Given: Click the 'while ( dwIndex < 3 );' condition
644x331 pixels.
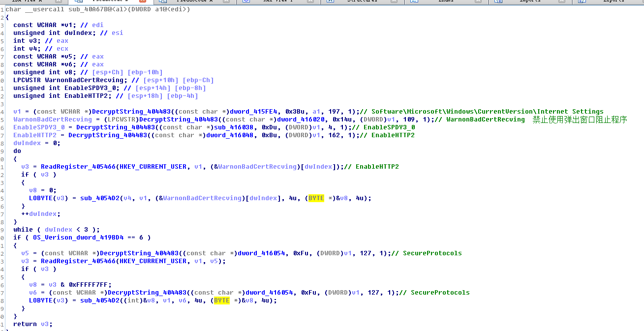Looking at the screenshot, I should click(57, 230).
